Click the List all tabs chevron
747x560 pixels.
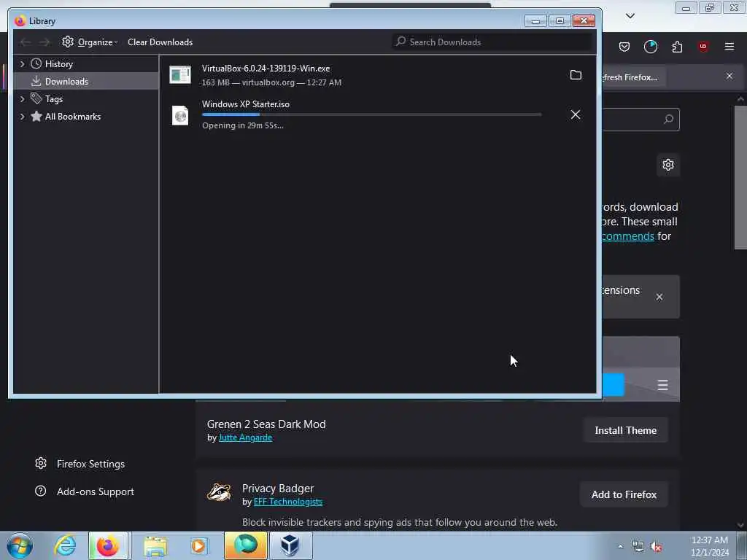[630, 16]
